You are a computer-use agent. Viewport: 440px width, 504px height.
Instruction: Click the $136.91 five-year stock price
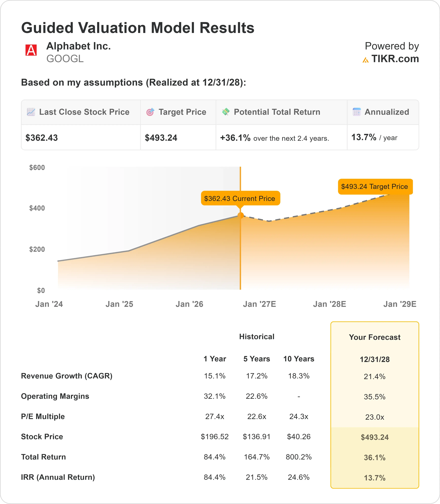(257, 437)
